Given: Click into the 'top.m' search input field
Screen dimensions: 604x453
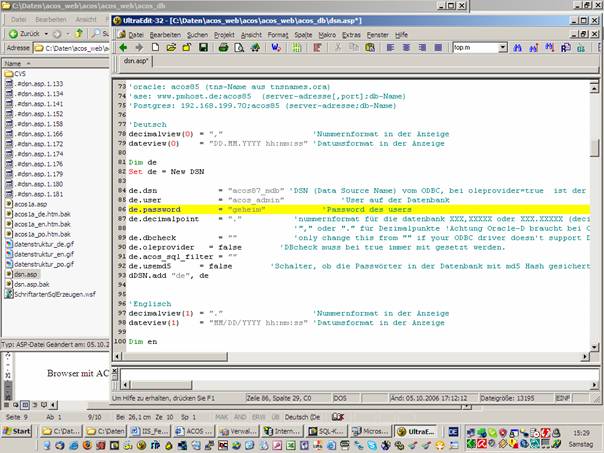Looking at the screenshot, I should tap(475, 48).
